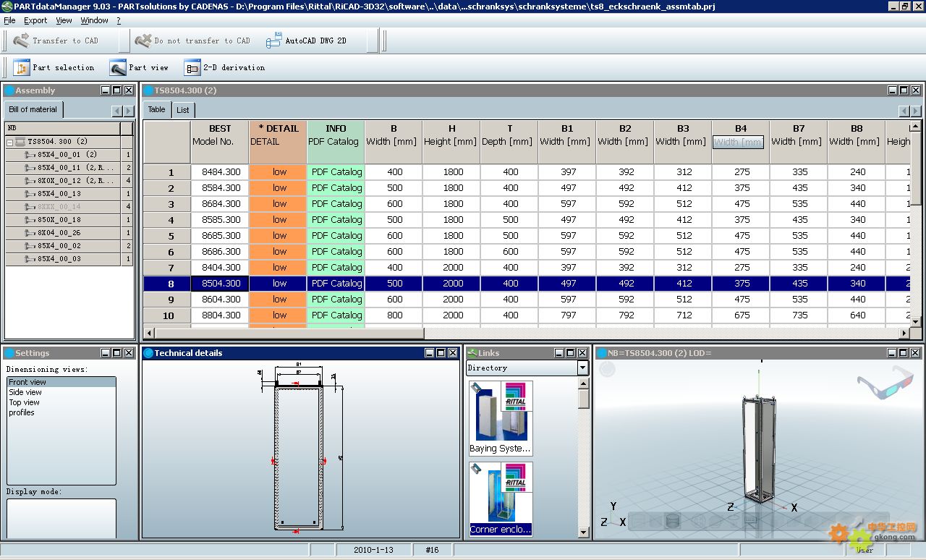
Task: Click the BEST Model No. column header
Action: (x=220, y=142)
